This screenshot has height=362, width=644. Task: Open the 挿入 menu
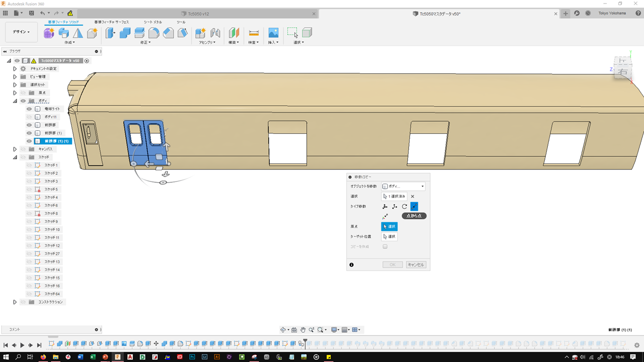point(272,42)
